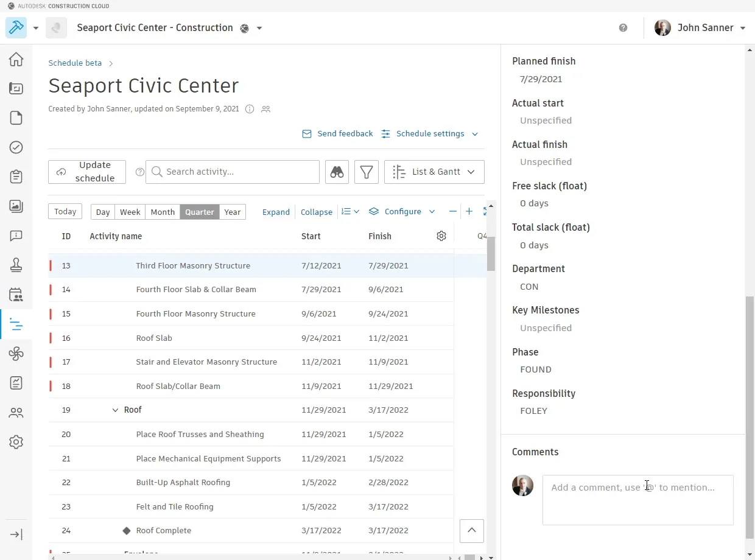Viewport: 755px width, 560px height.
Task: Select Felt and Tile Roofing activity
Action: (251, 507)
